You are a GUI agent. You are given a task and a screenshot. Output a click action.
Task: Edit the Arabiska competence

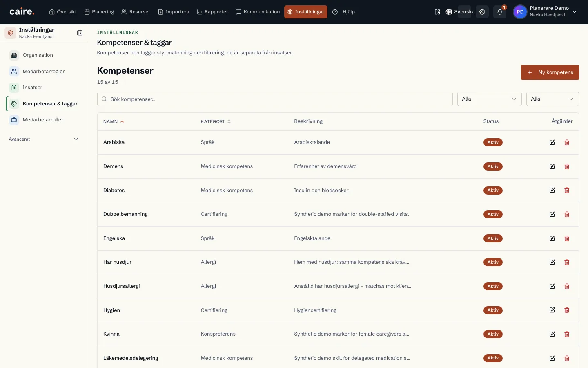(552, 142)
